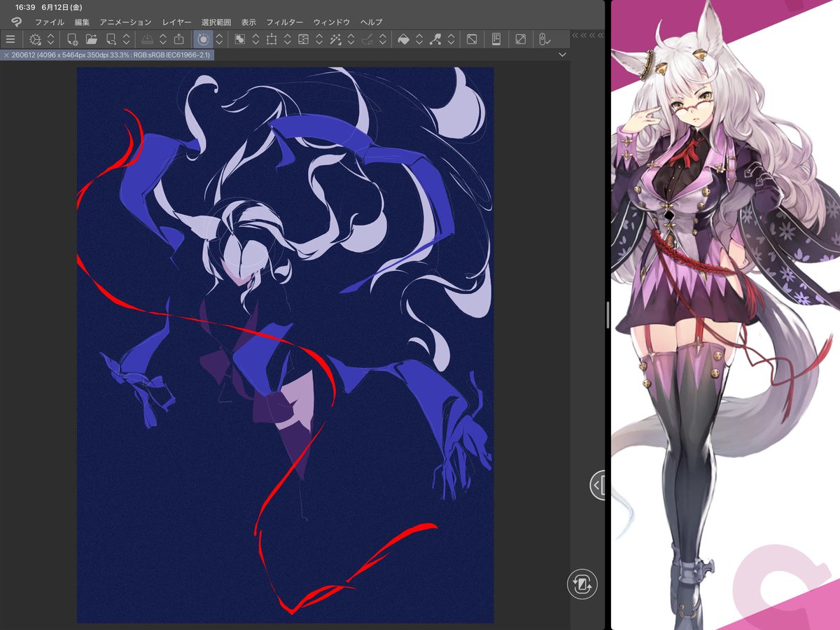840x630 pixels.
Task: Expand arrows next to magic wand icon
Action: [x=351, y=39]
